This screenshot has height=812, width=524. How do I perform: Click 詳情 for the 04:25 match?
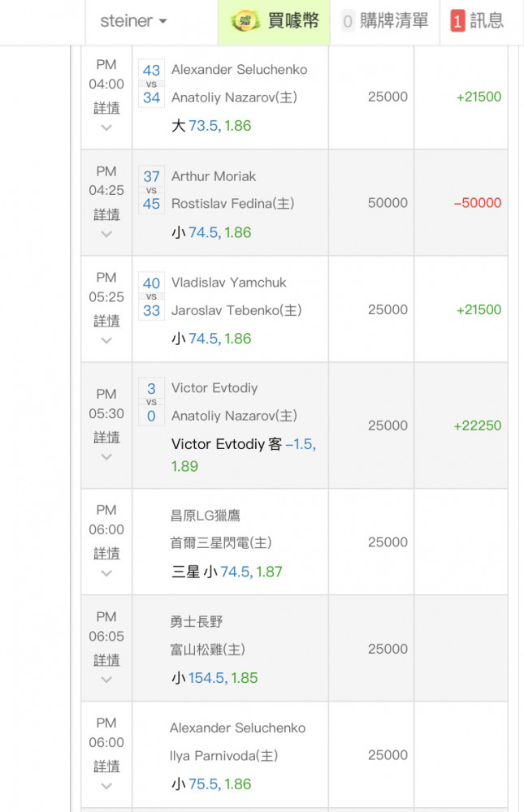[106, 214]
